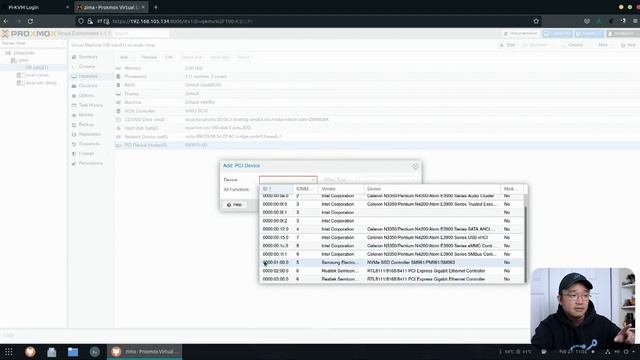640x360 pixels.
Task: Choose the eMMC Controller device row
Action: click(x=392, y=246)
